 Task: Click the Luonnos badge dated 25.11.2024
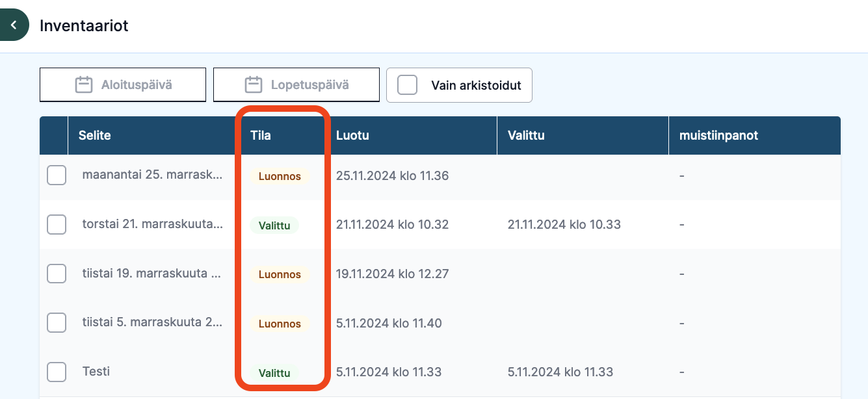click(280, 176)
